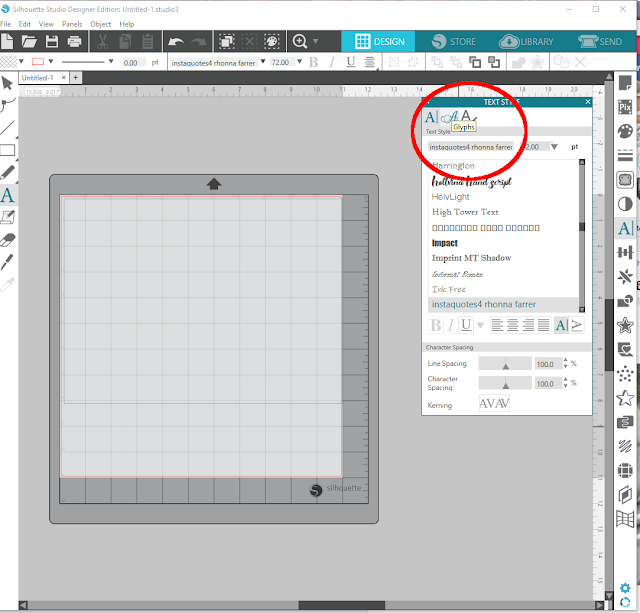Switch to the SEND tab
The image size is (640, 613).
pos(600,41)
